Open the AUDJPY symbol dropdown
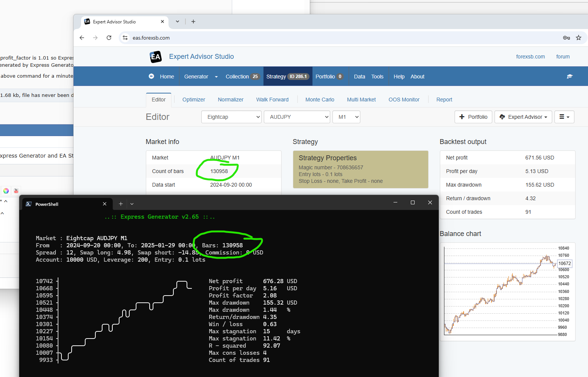This screenshot has height=377, width=588. (297, 117)
